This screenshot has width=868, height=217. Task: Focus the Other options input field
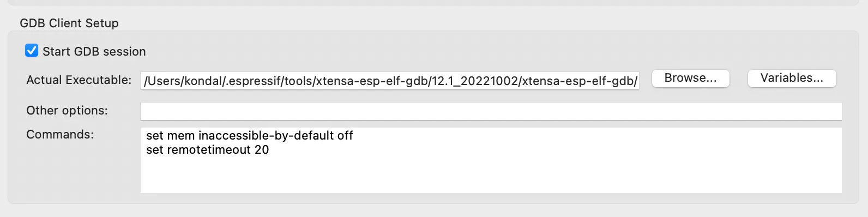(x=491, y=111)
